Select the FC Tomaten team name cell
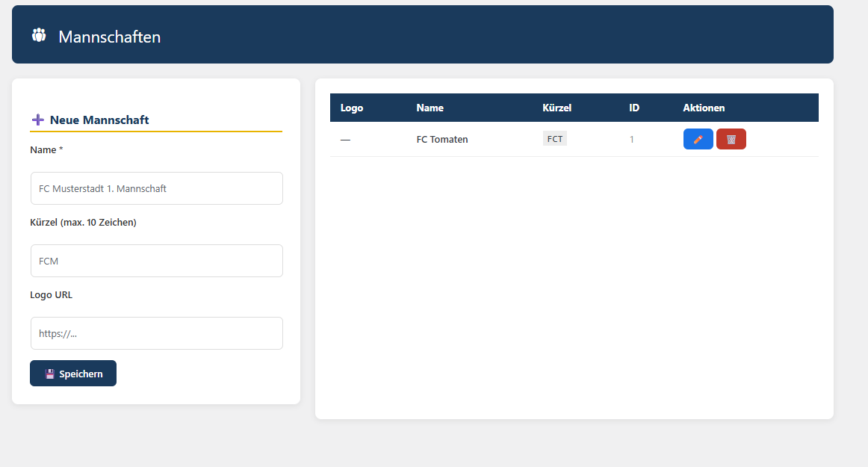868x467 pixels. 442,139
